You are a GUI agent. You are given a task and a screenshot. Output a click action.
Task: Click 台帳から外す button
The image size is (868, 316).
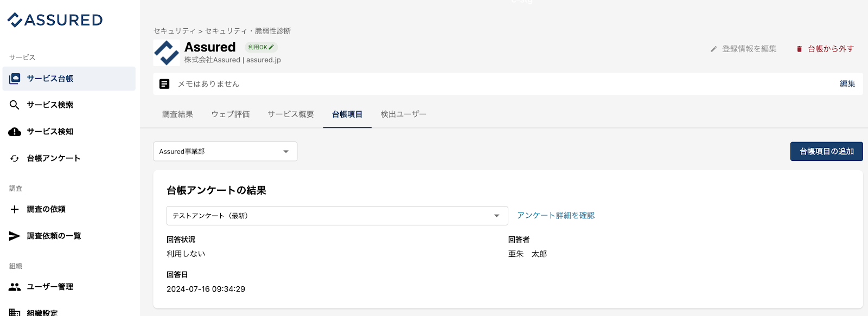[x=825, y=49]
